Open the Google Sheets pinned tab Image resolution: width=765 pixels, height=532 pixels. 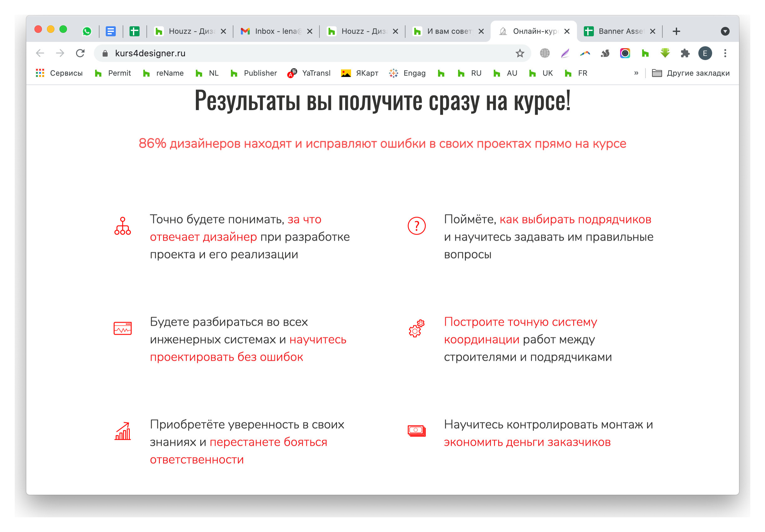[x=135, y=31]
